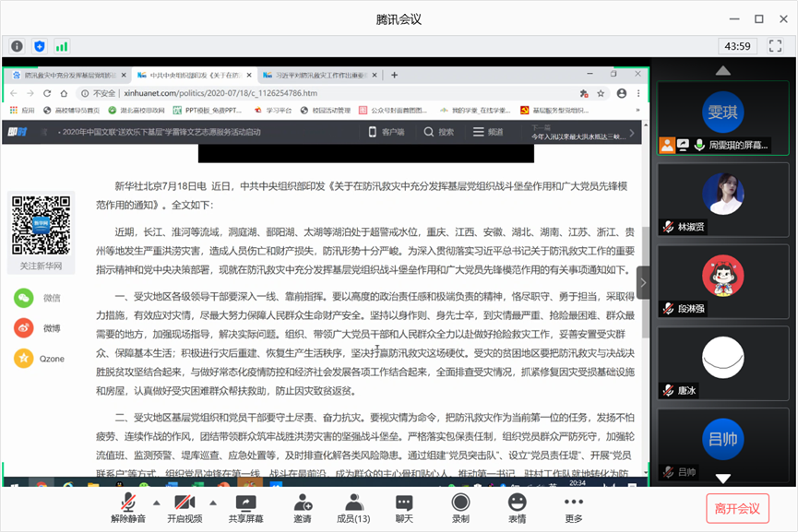Expand video options arrow beside 开启视频
The height and width of the screenshot is (532, 798).
point(212,503)
